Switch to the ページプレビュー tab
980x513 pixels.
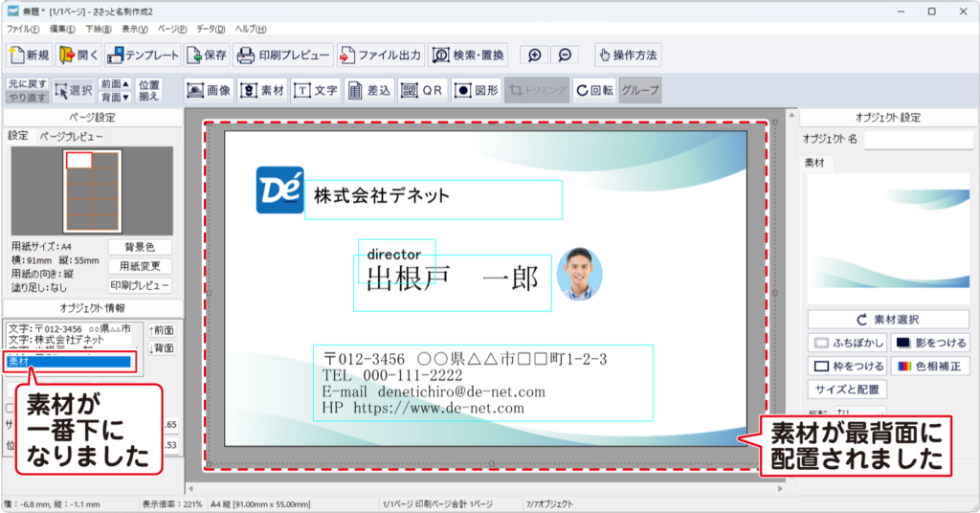click(x=69, y=136)
